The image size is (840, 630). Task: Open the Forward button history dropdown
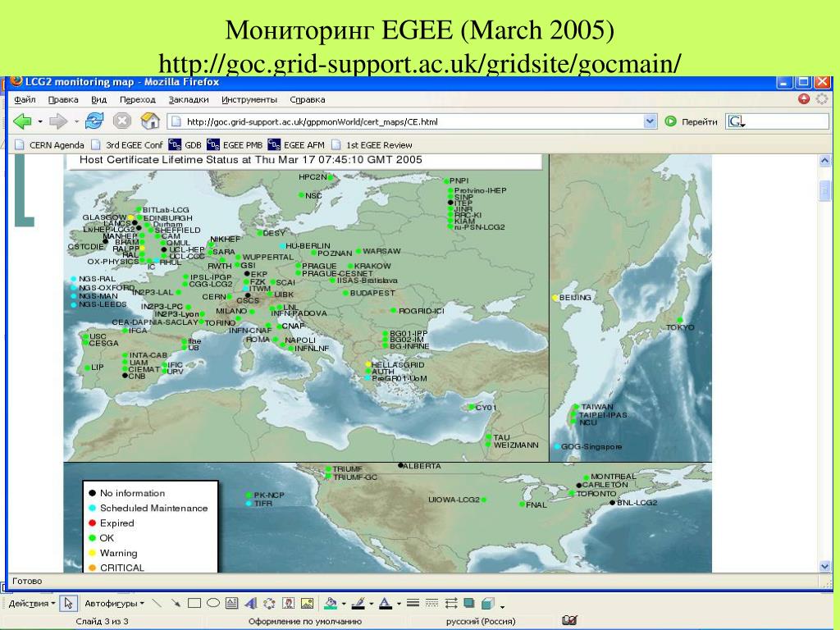coord(76,122)
